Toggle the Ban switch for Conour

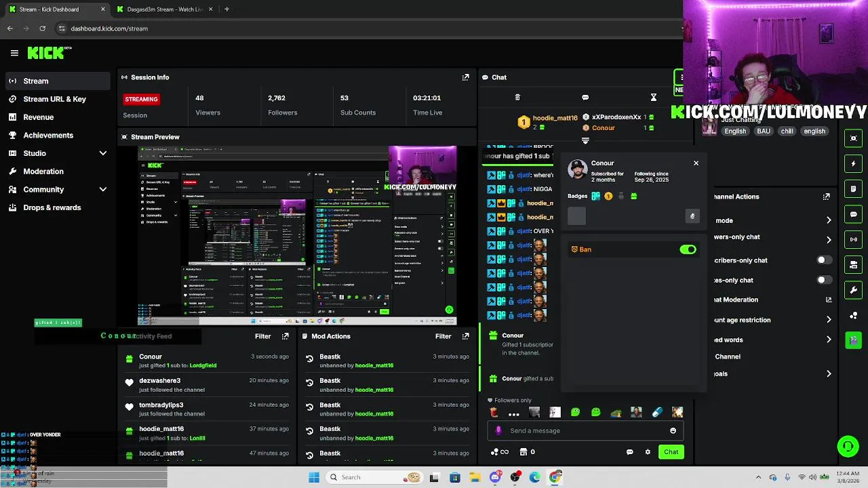tap(688, 249)
